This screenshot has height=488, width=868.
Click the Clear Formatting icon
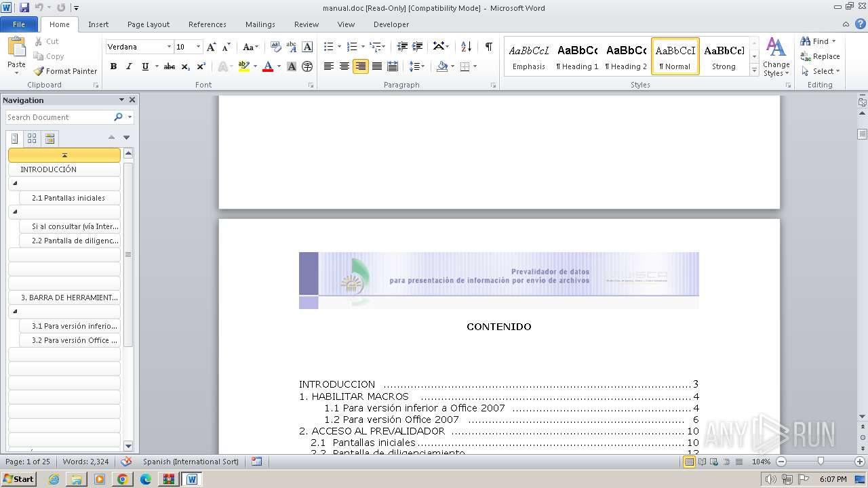276,47
